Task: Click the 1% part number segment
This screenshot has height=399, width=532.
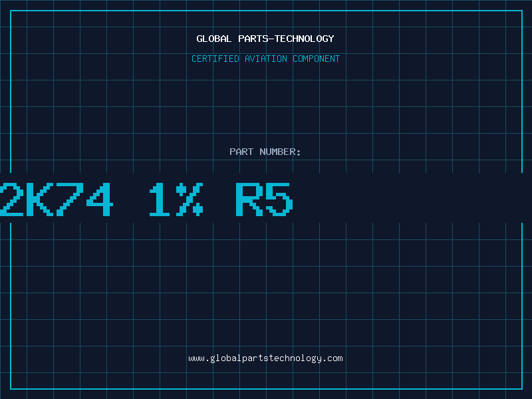Action: point(176,199)
